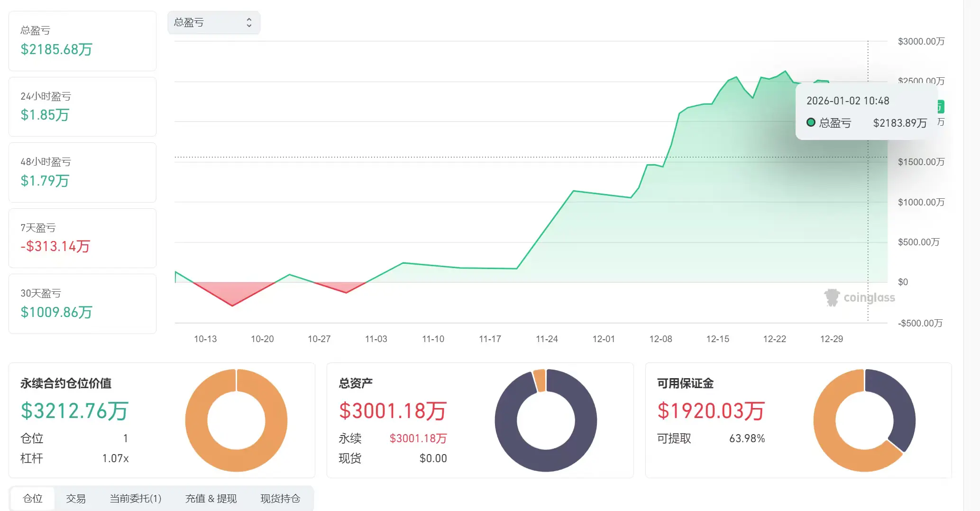980x511 pixels.
Task: Click the 杠杆 value 1.07x
Action: tap(115, 458)
